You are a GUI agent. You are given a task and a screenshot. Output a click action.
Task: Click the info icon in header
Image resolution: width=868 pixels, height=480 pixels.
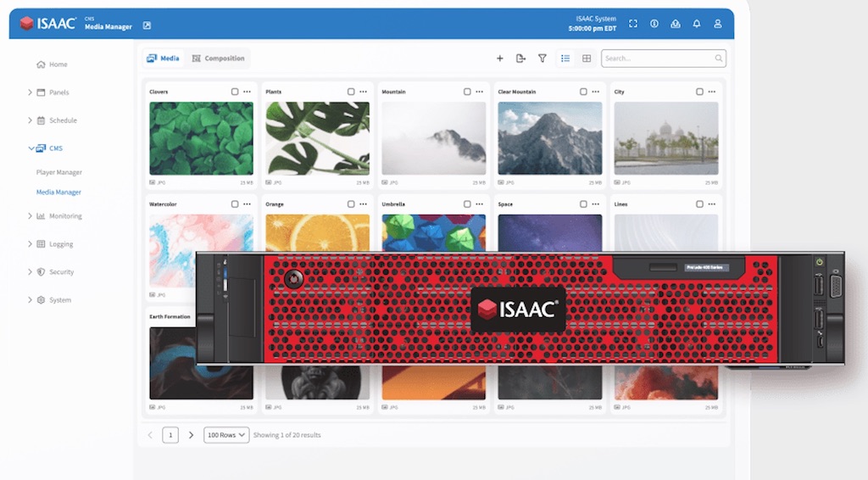654,24
